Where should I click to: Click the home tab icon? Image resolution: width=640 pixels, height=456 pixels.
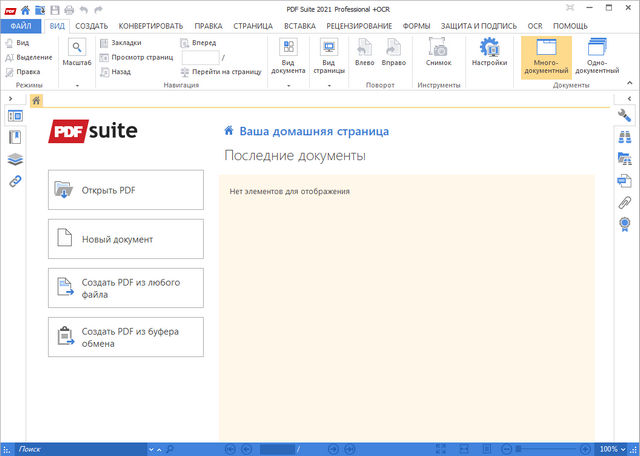click(37, 100)
